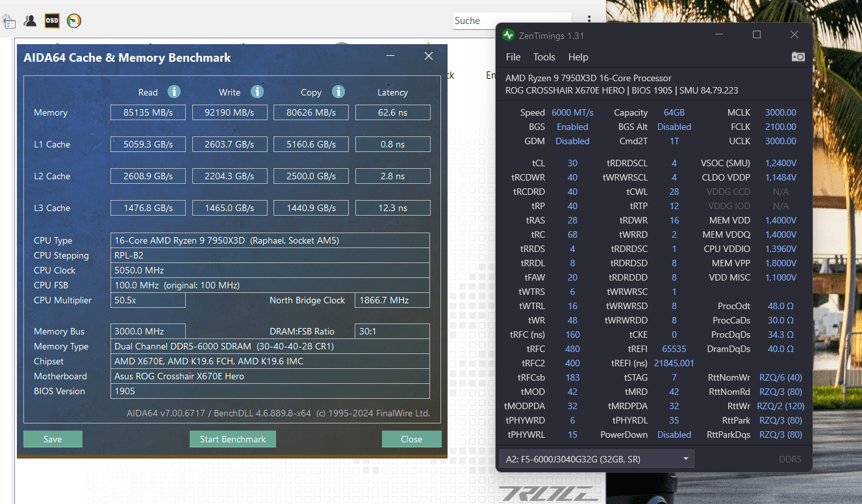Close the ZenTimings window
The image size is (862, 504).
pyautogui.click(x=794, y=34)
